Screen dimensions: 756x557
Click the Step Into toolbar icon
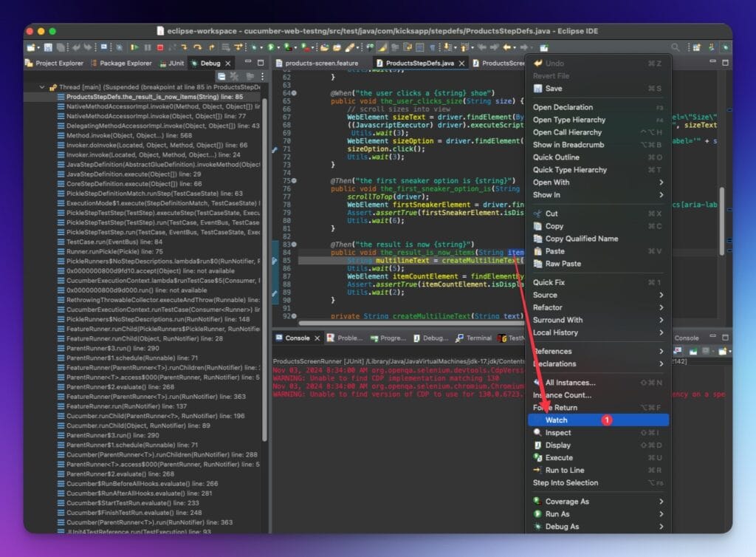point(184,47)
